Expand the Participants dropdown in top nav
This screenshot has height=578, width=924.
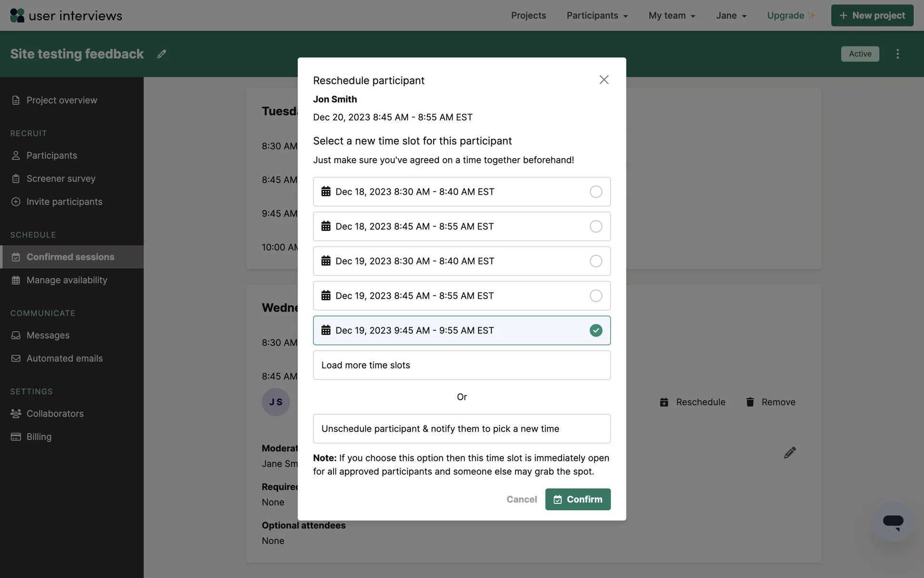click(x=597, y=15)
